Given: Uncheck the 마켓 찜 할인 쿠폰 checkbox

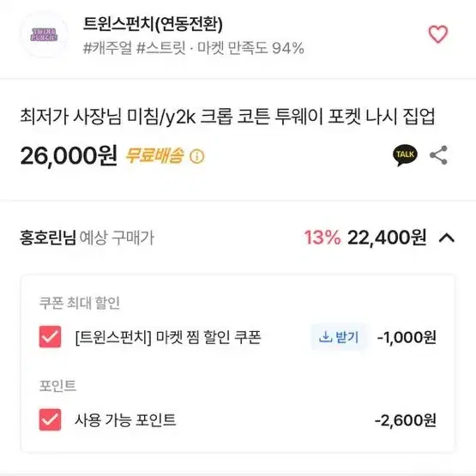Looking at the screenshot, I should 50,337.
